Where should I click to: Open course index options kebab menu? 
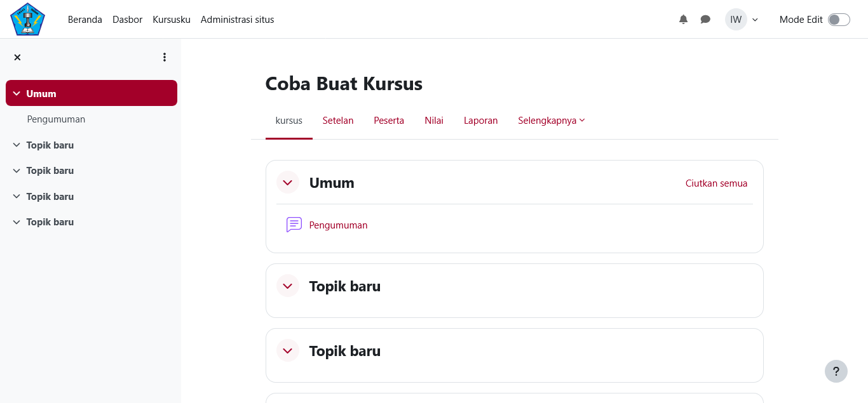(165, 57)
